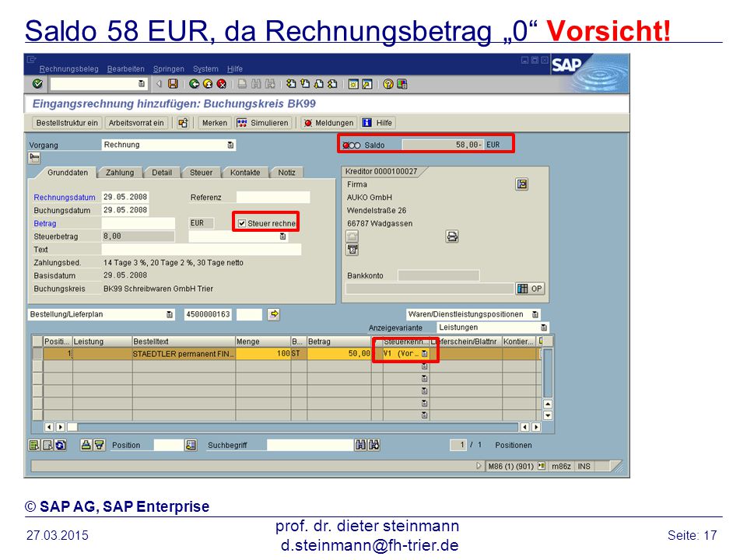This screenshot has width=747, height=560.
Task: Click the Create new session icon
Action: tap(353, 84)
